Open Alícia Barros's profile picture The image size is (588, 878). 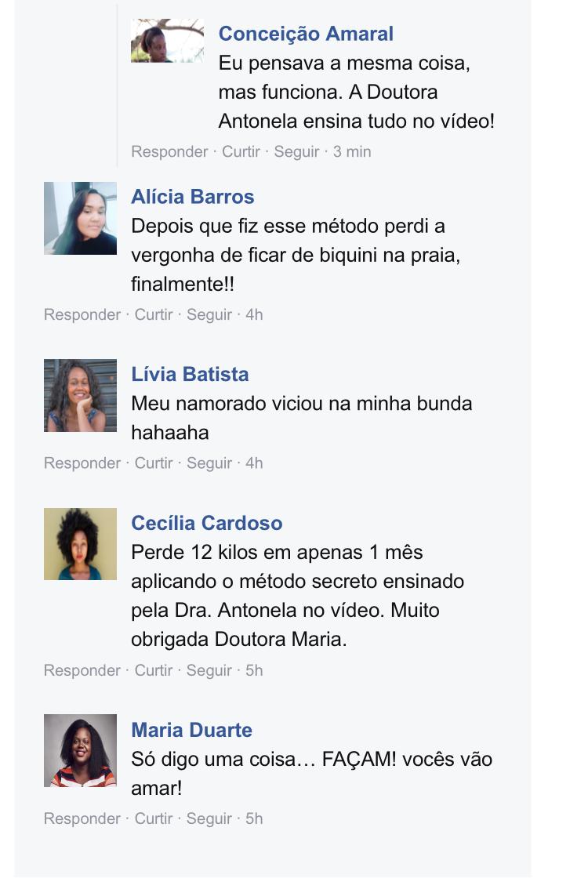(x=80, y=218)
